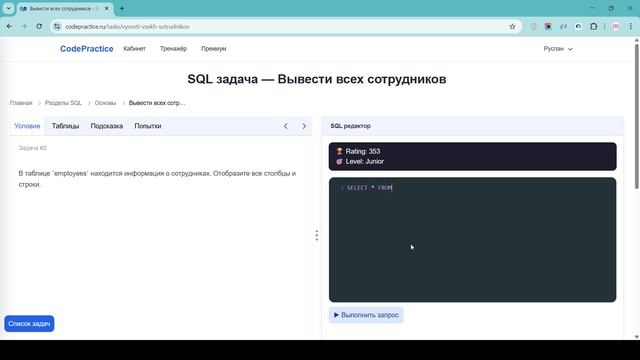This screenshot has width=640, height=360.
Task: Go back with the browser back arrow
Action: pos(9,27)
